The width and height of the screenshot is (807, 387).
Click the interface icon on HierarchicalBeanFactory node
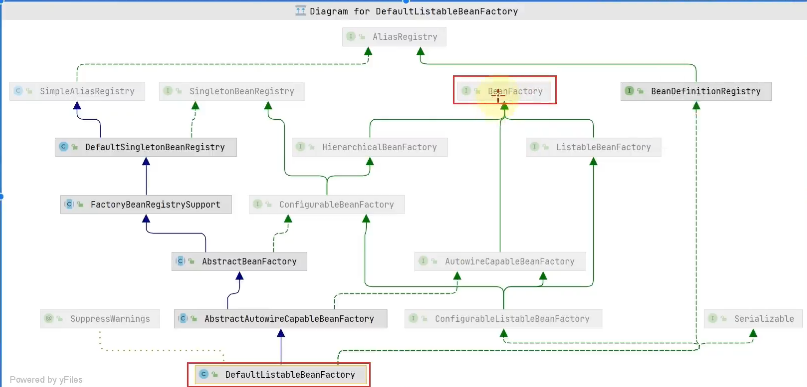(x=301, y=147)
